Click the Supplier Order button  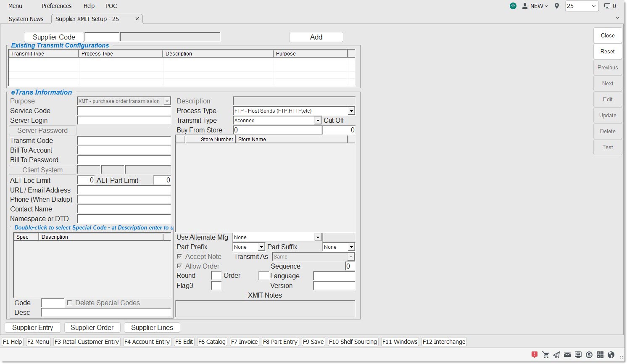[92, 327]
